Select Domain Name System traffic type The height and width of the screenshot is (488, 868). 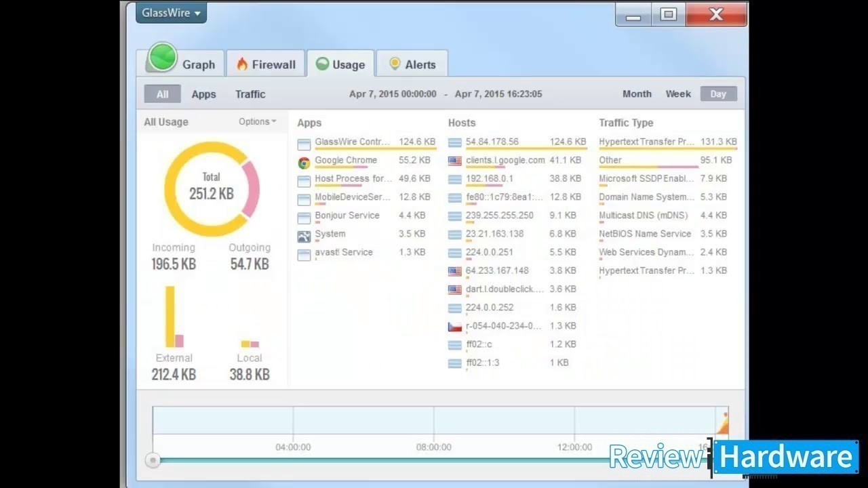tap(646, 197)
